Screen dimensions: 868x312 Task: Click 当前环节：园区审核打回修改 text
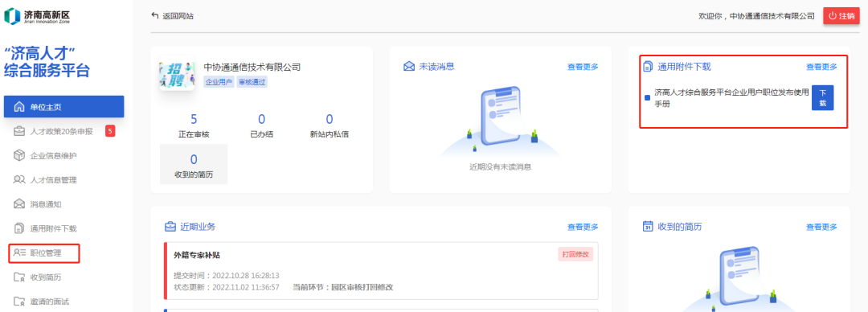point(342,287)
